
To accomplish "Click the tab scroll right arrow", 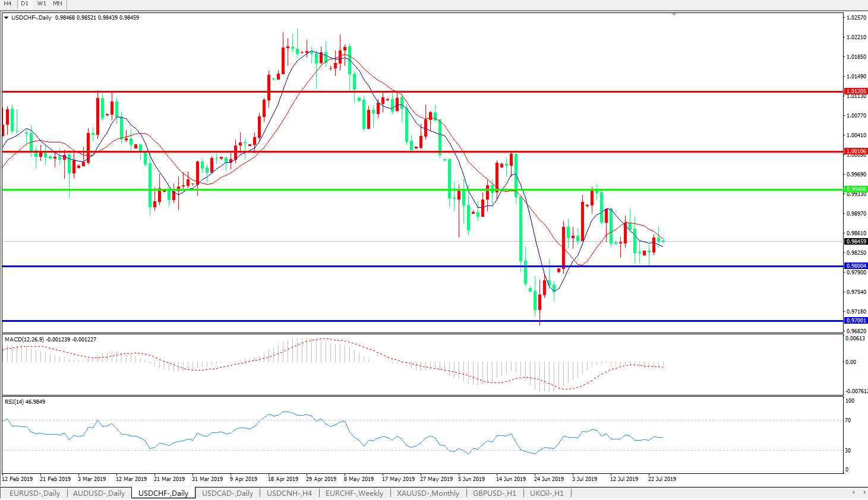I will point(863,492).
